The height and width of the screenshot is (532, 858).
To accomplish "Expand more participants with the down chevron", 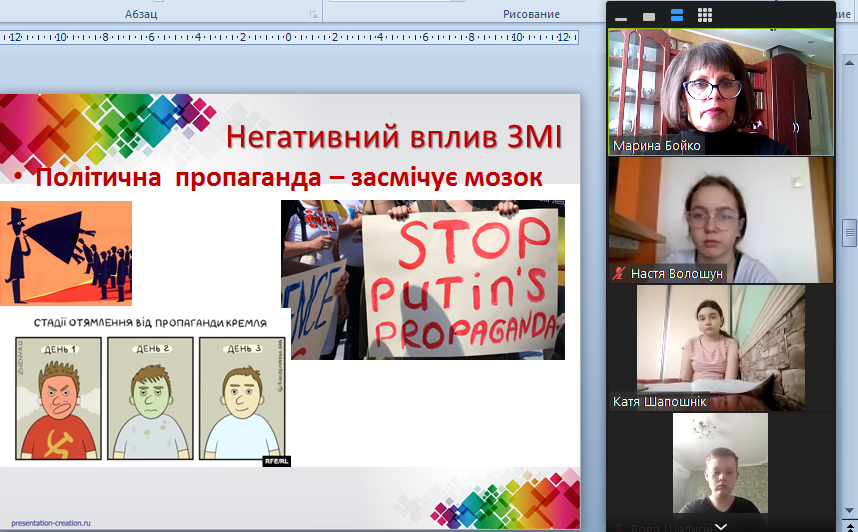I will 721,527.
